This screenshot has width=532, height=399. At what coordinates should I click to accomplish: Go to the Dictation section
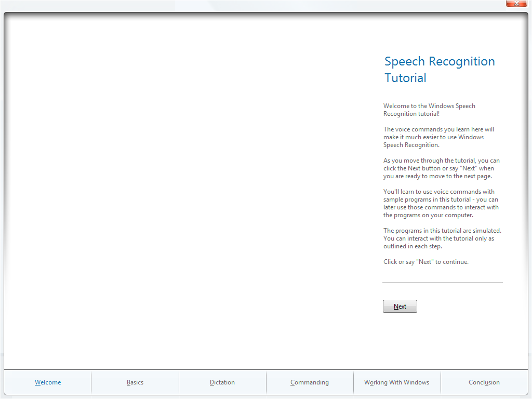click(x=222, y=382)
